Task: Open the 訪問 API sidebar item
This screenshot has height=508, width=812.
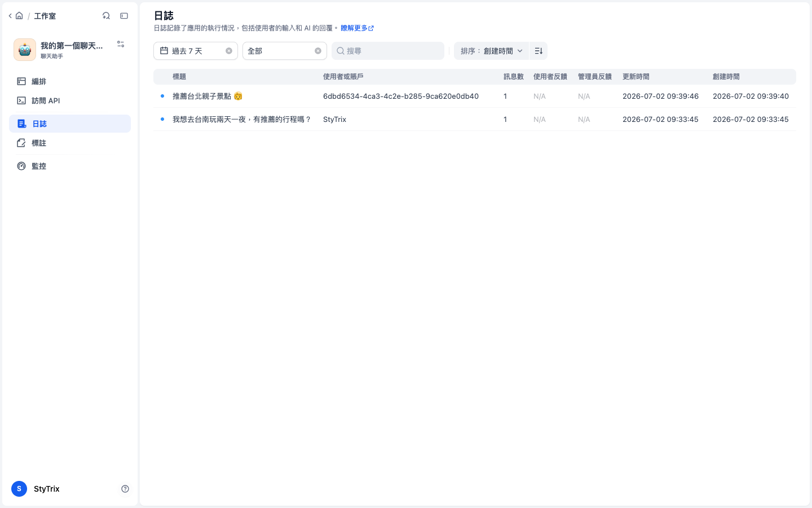Action: coord(70,100)
